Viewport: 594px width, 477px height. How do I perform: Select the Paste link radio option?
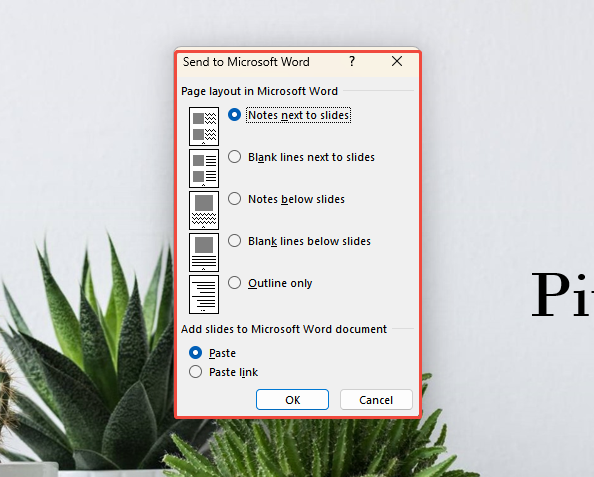[195, 372]
